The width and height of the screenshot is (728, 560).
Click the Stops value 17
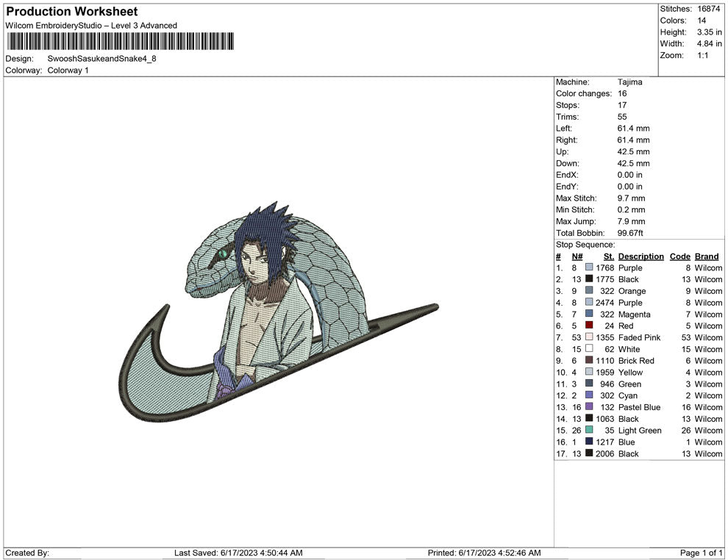[622, 105]
